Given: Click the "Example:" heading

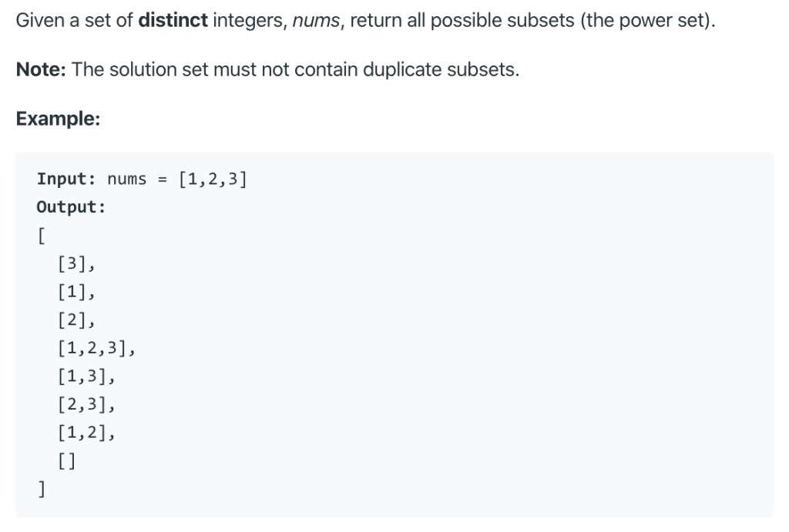Looking at the screenshot, I should tap(59, 119).
